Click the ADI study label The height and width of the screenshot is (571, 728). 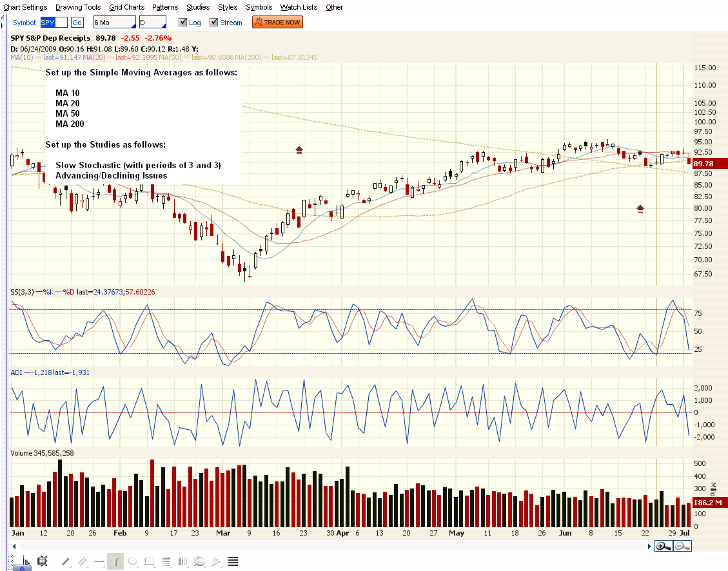coord(16,373)
